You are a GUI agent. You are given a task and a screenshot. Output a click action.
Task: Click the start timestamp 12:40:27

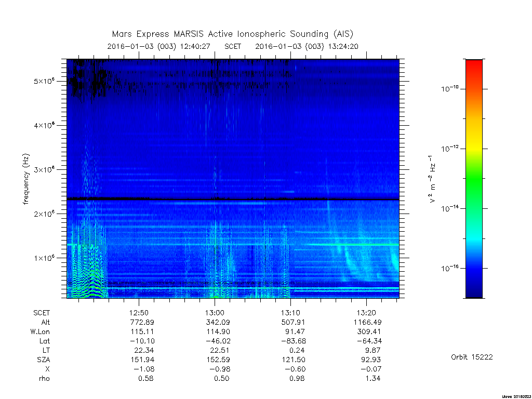195,46
